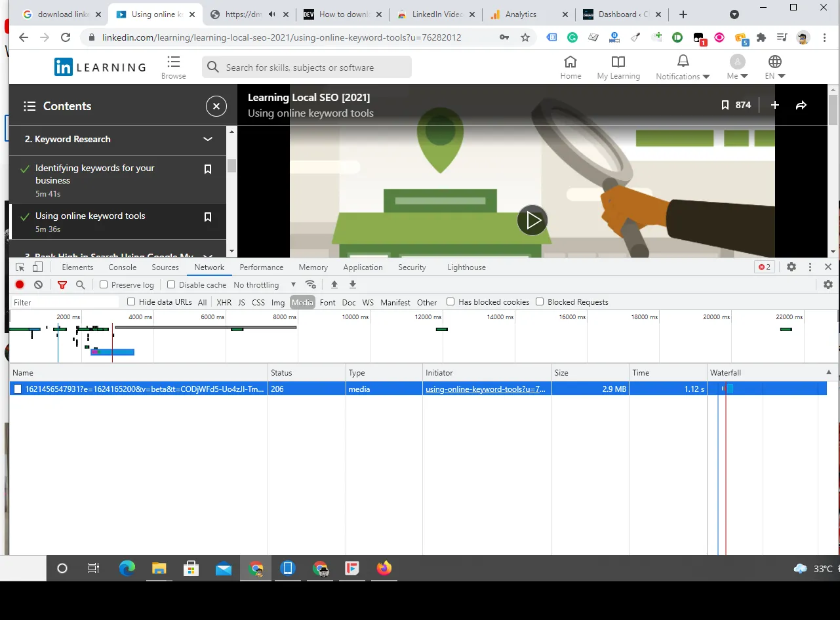Switch to the Sources tab
Screen dimensions: 840x620
[x=165, y=267]
